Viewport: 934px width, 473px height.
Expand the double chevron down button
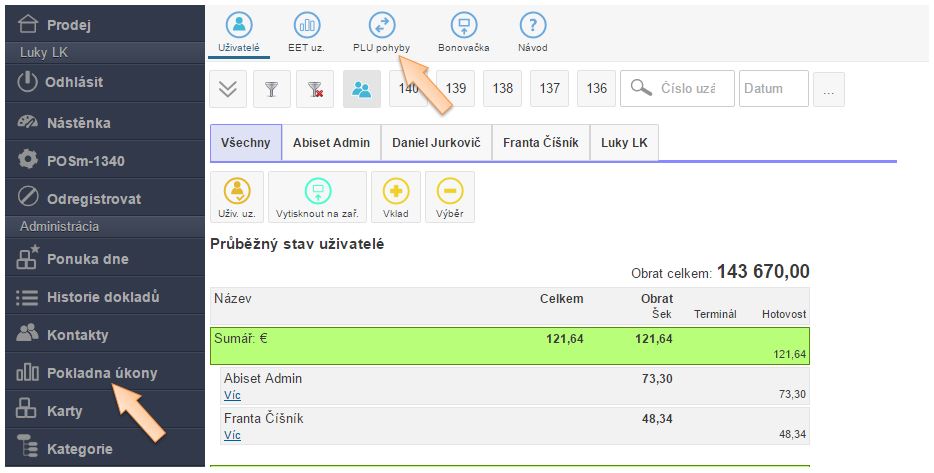(x=228, y=89)
